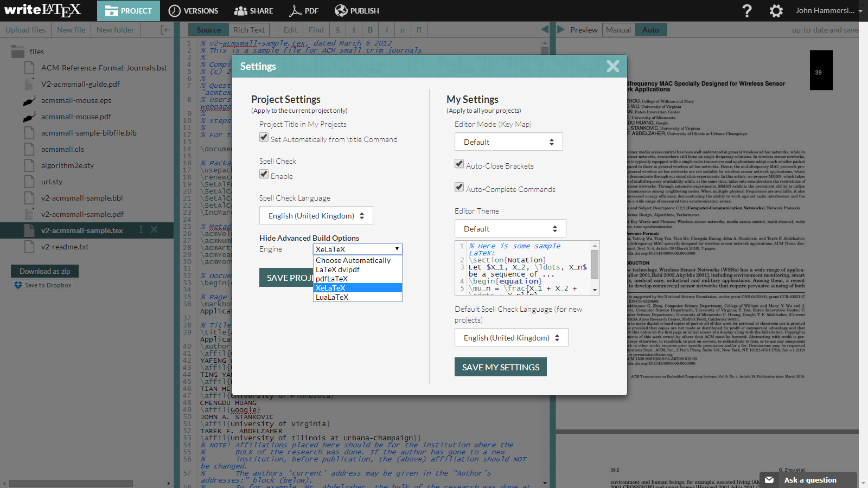
Task: Select LaTeX dvipdf engine option
Action: 358,269
